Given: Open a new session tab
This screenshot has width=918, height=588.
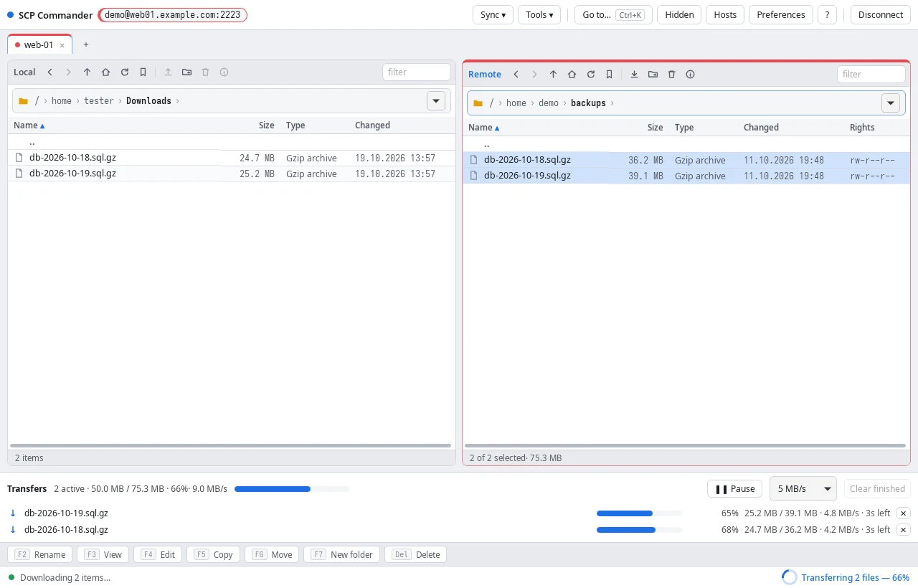Looking at the screenshot, I should [x=86, y=44].
